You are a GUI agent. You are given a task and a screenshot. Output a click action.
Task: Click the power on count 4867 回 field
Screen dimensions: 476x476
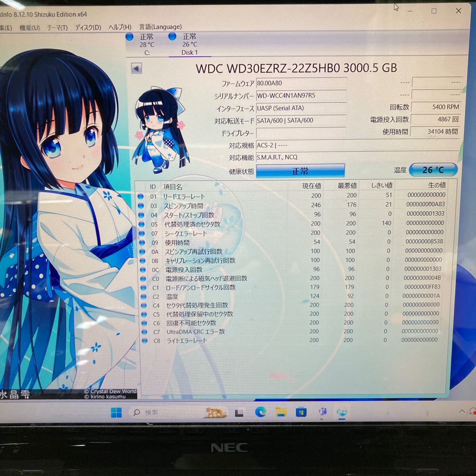(436, 119)
